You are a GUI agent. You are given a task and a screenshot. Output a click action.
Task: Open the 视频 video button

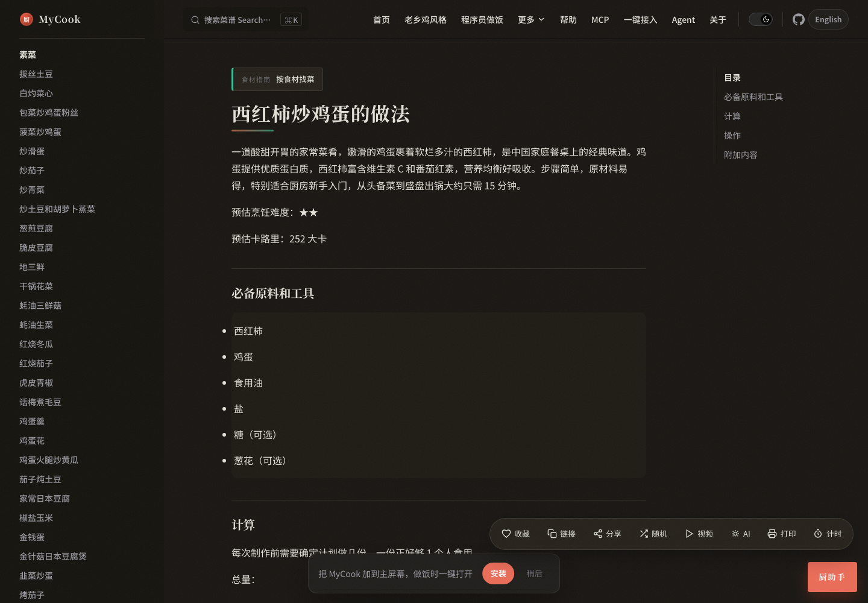[x=699, y=534]
